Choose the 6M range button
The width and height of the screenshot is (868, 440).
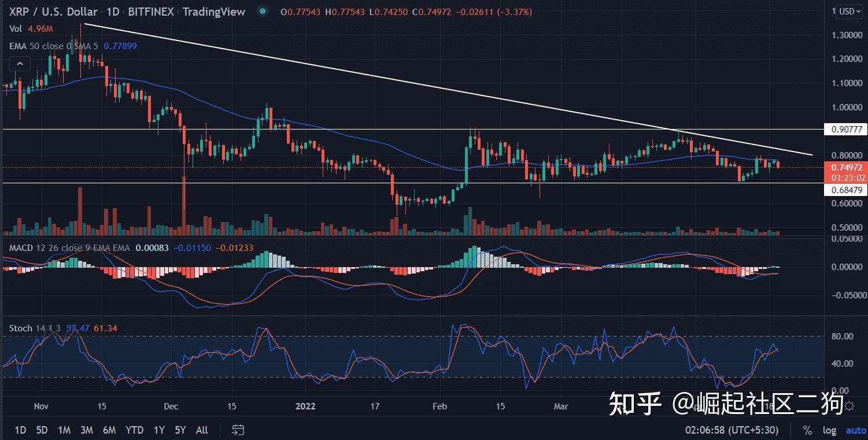tap(110, 430)
